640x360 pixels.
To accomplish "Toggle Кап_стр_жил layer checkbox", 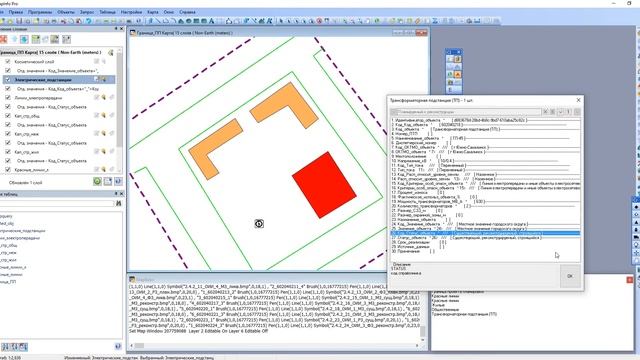I will click(8, 151).
